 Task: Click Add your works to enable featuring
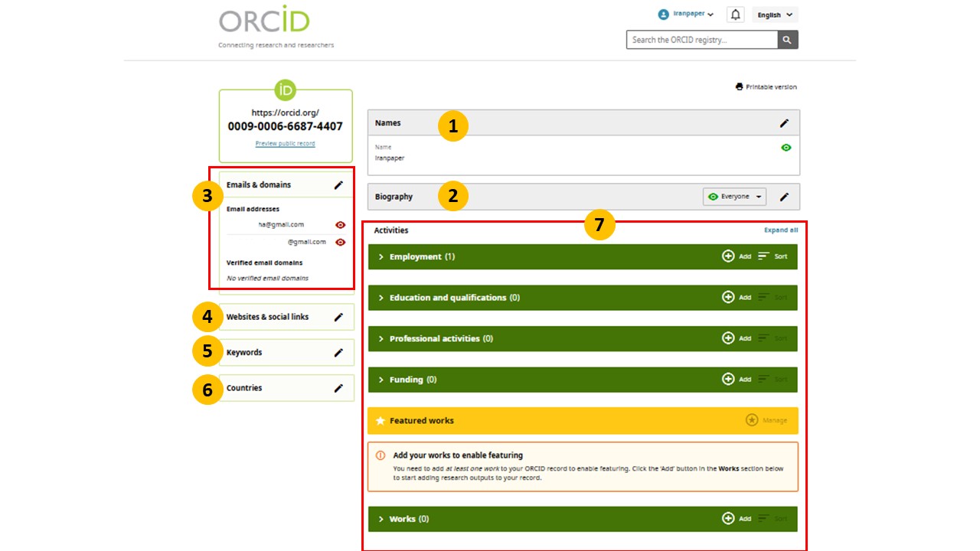[458, 455]
